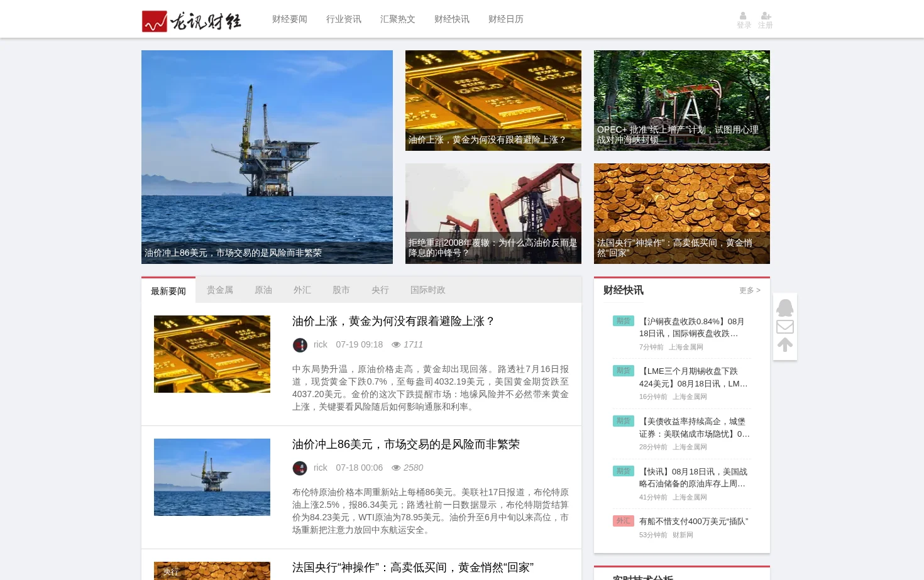Open 财经快讯 in top navigation
The image size is (924, 580).
click(x=452, y=19)
